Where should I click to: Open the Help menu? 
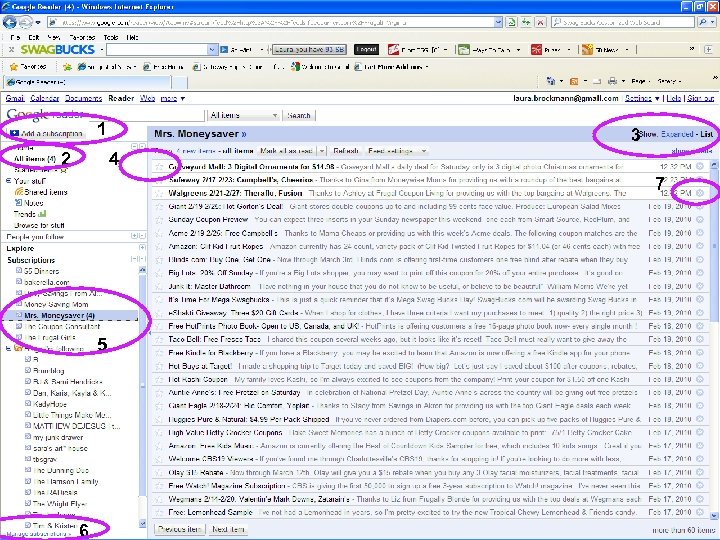(x=132, y=37)
